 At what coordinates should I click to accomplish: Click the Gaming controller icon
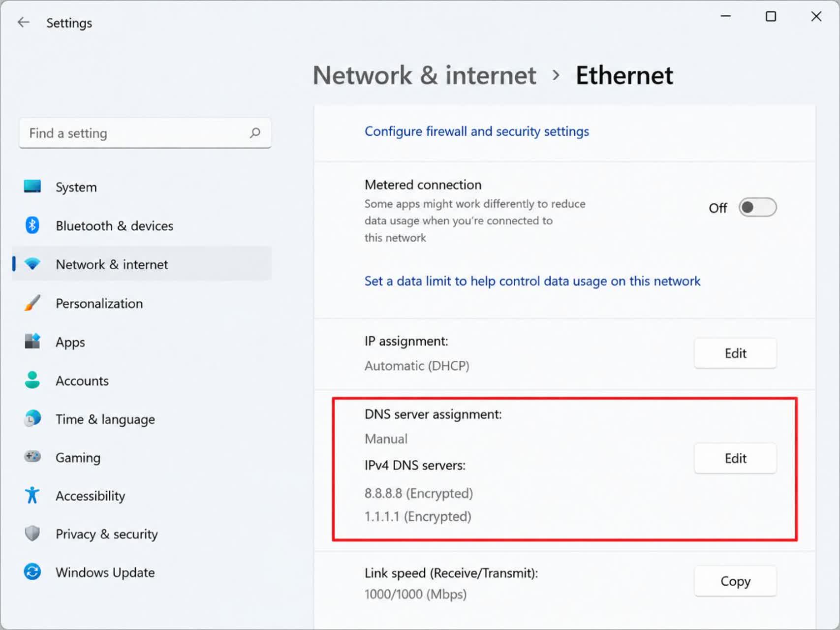point(32,457)
